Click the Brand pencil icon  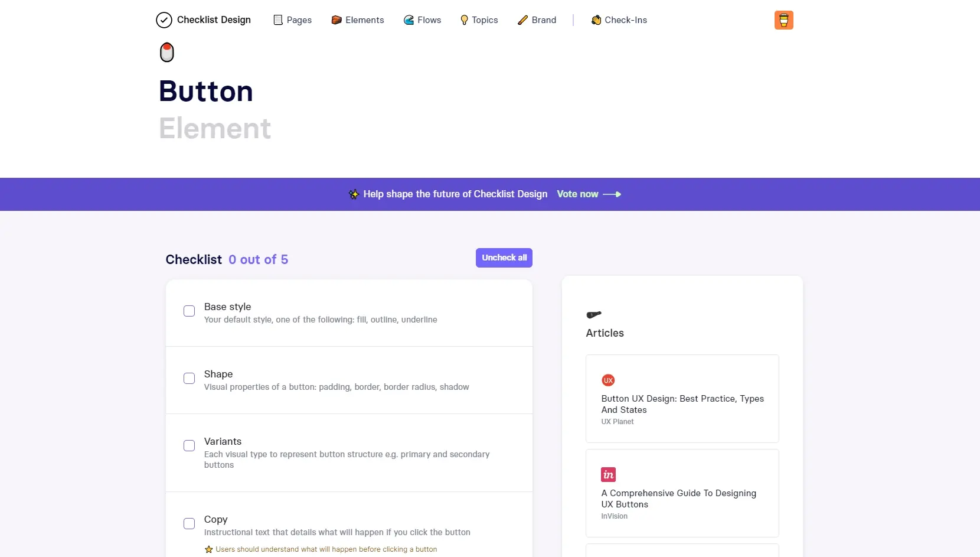pos(522,20)
